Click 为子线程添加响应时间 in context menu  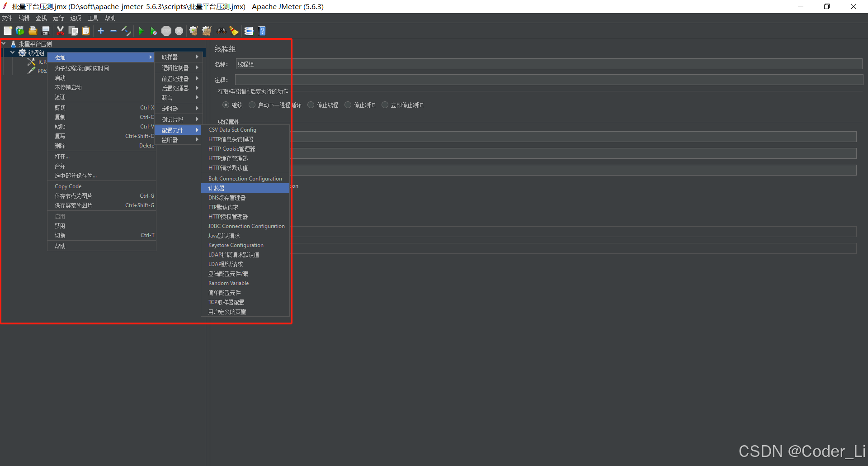click(x=102, y=68)
